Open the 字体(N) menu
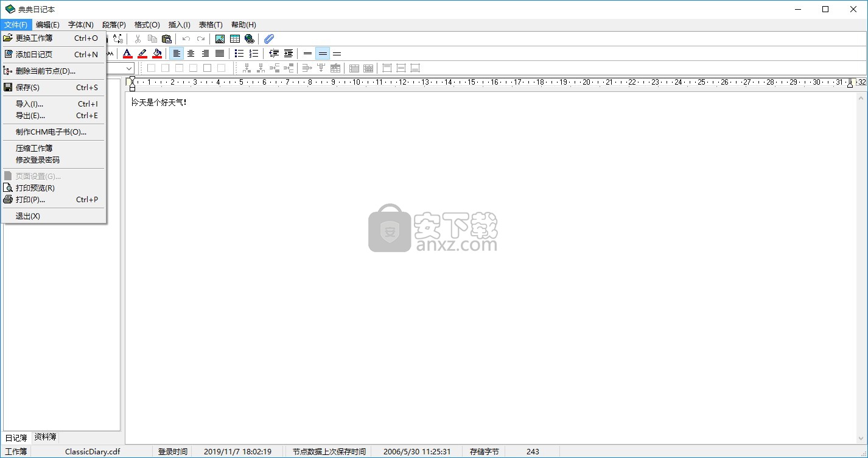 (x=81, y=25)
